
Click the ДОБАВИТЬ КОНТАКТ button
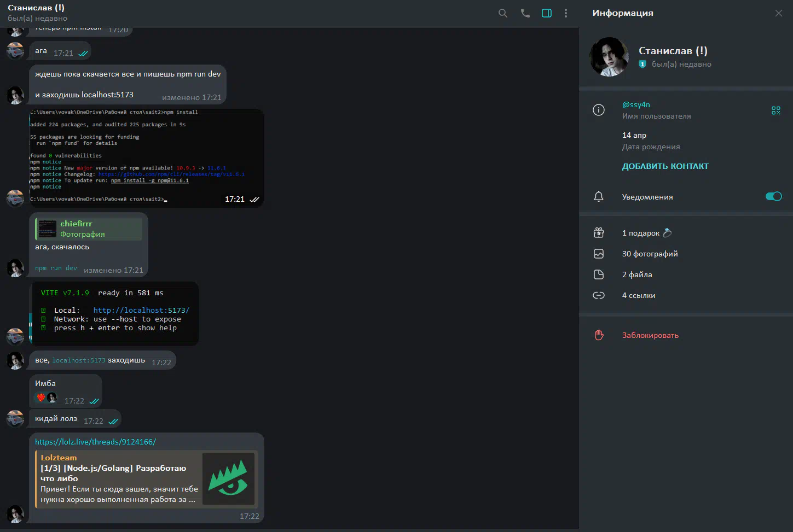(665, 166)
